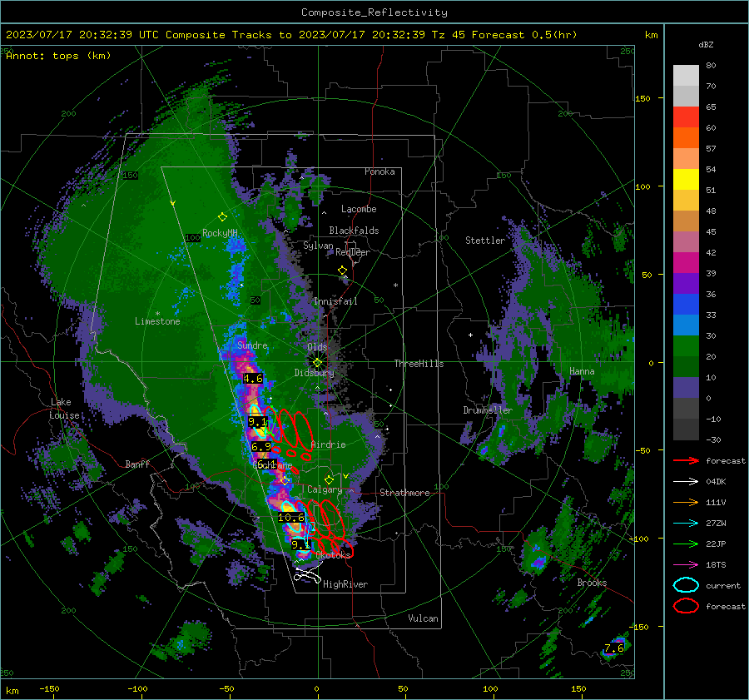The height and width of the screenshot is (700, 749).
Task: Click the 10.6 storm top label
Action: pyautogui.click(x=291, y=518)
